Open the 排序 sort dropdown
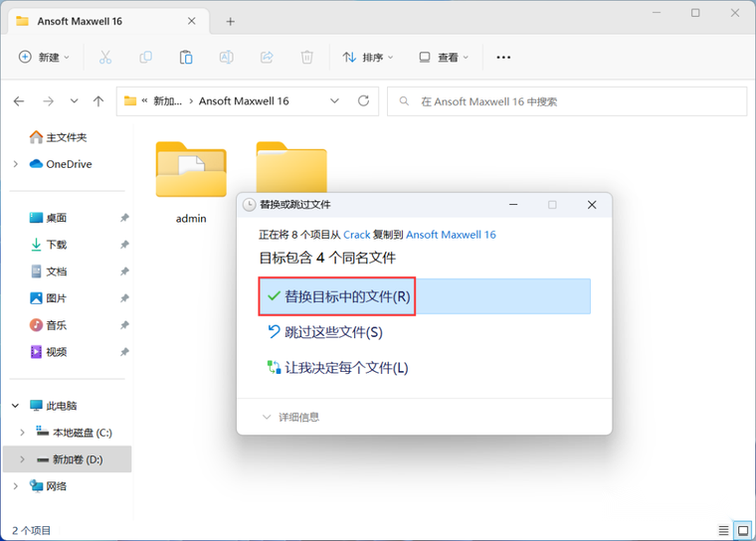 point(368,58)
